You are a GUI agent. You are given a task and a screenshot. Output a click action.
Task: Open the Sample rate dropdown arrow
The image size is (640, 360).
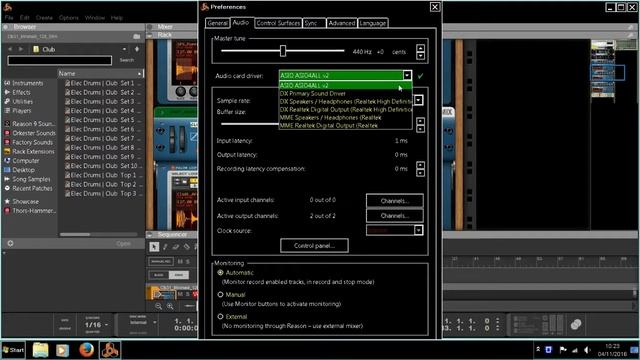tap(418, 100)
